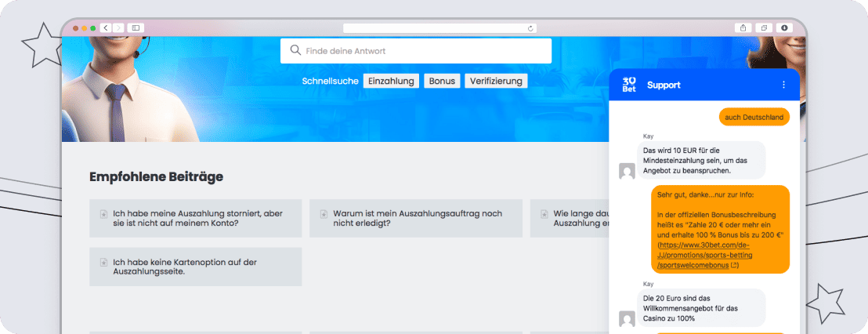This screenshot has height=334, width=868.
Task: Open the Safari share icon
Action: click(743, 27)
